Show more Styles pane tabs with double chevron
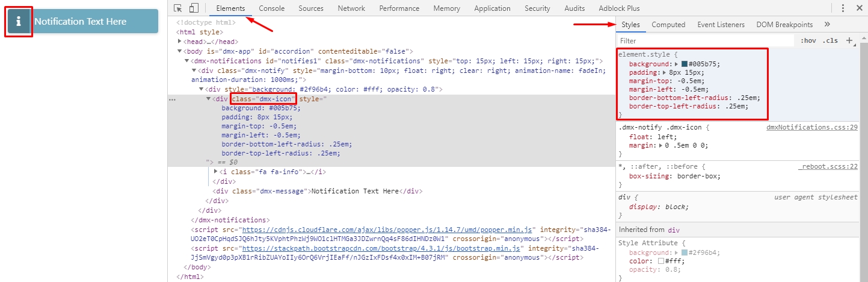The image size is (868, 282). click(827, 25)
